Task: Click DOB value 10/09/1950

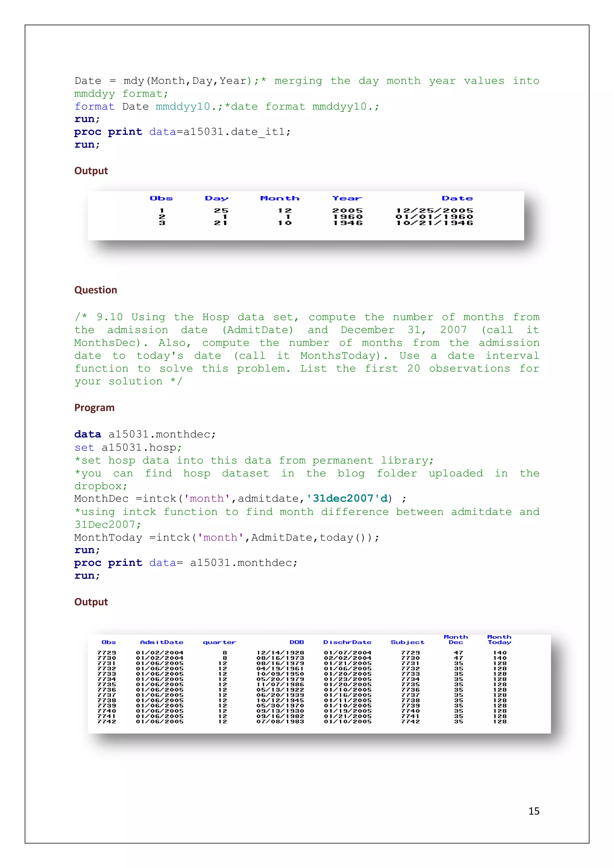Action: (x=280, y=674)
